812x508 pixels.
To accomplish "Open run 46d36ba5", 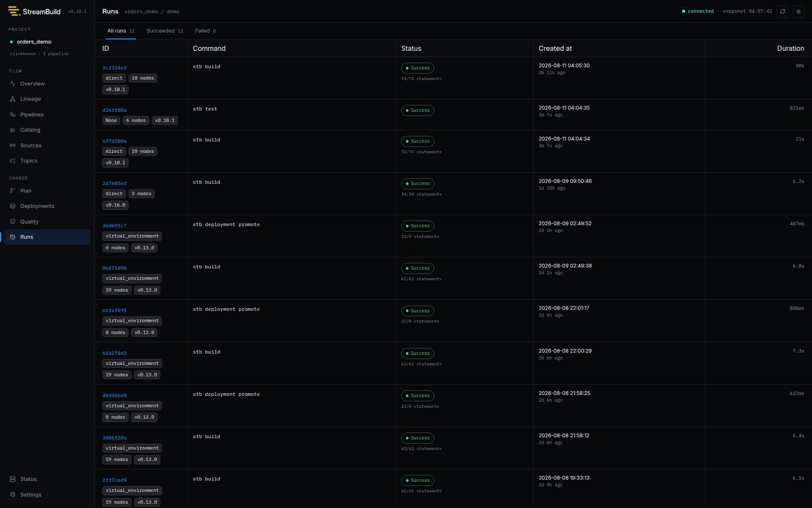I will click(114, 395).
